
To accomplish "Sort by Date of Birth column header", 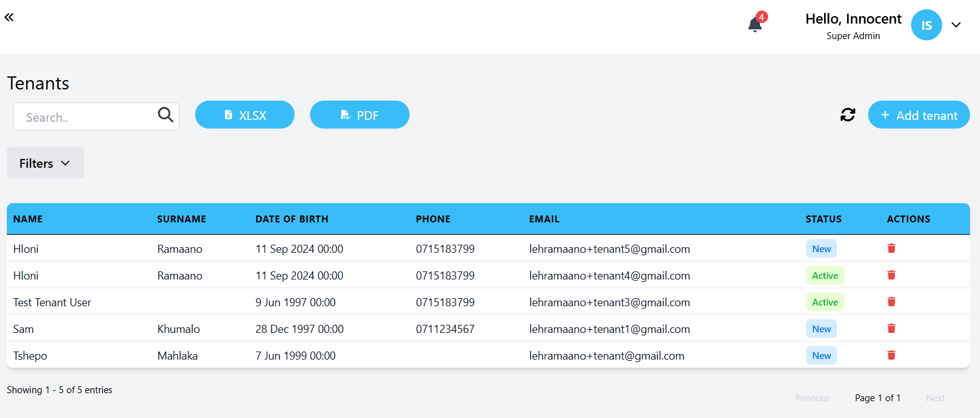I will click(291, 219).
